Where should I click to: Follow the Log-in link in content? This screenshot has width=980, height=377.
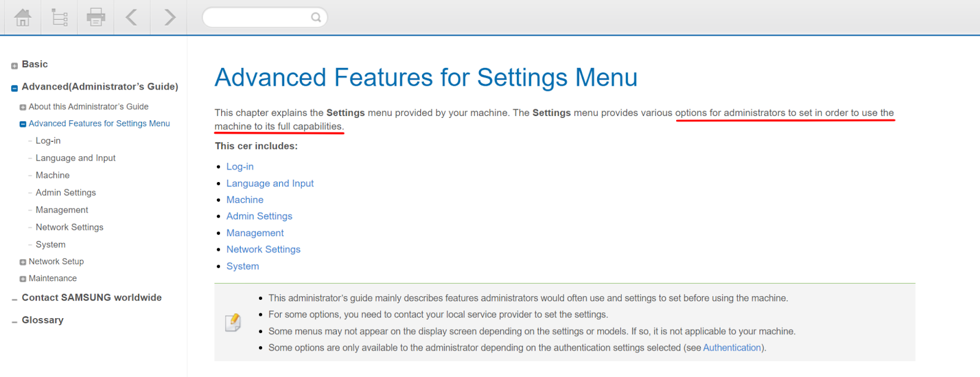tap(240, 166)
